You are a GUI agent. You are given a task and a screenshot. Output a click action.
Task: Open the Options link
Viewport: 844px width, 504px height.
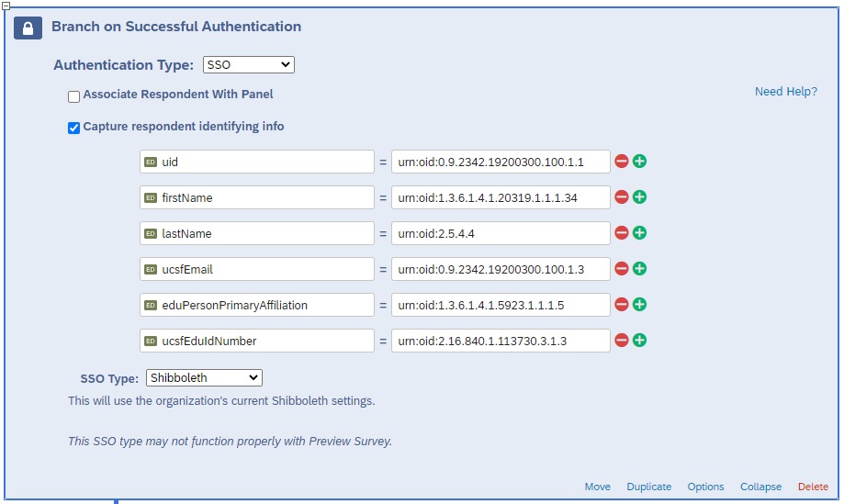(705, 487)
